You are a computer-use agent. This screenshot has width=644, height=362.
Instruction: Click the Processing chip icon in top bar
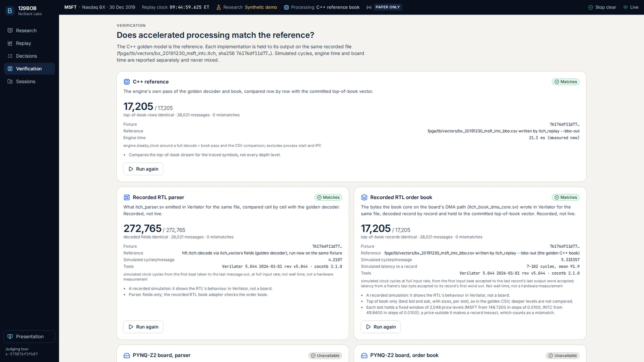286,7
